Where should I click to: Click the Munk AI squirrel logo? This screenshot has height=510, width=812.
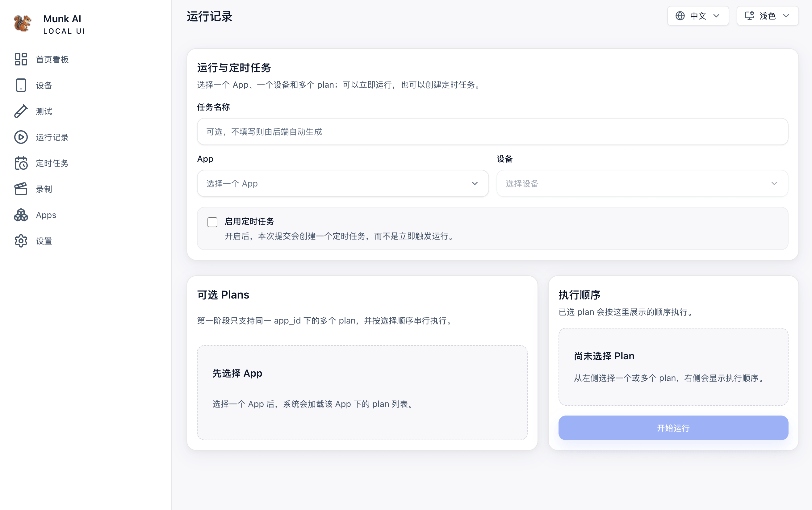(x=23, y=23)
